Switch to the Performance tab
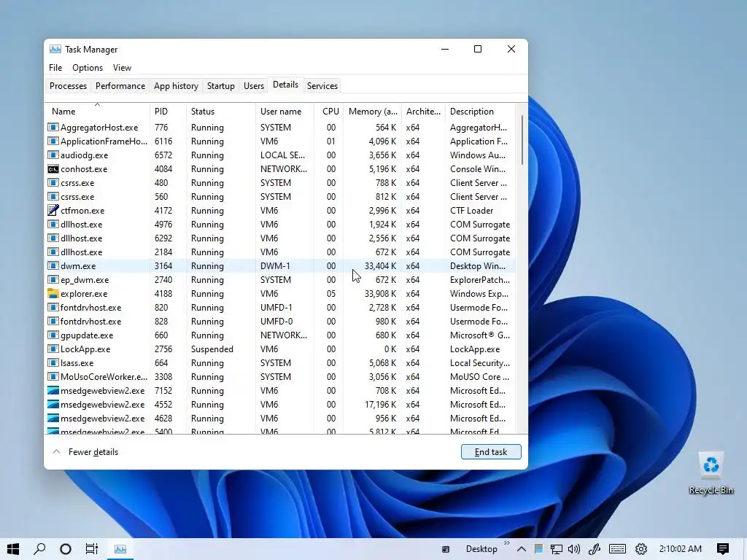Image resolution: width=747 pixels, height=560 pixels. (120, 86)
